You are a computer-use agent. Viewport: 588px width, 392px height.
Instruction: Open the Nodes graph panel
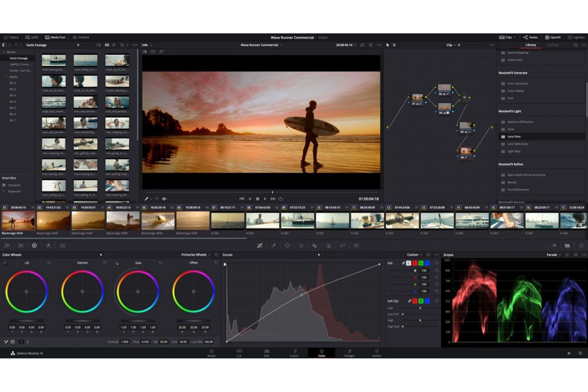[x=531, y=37]
